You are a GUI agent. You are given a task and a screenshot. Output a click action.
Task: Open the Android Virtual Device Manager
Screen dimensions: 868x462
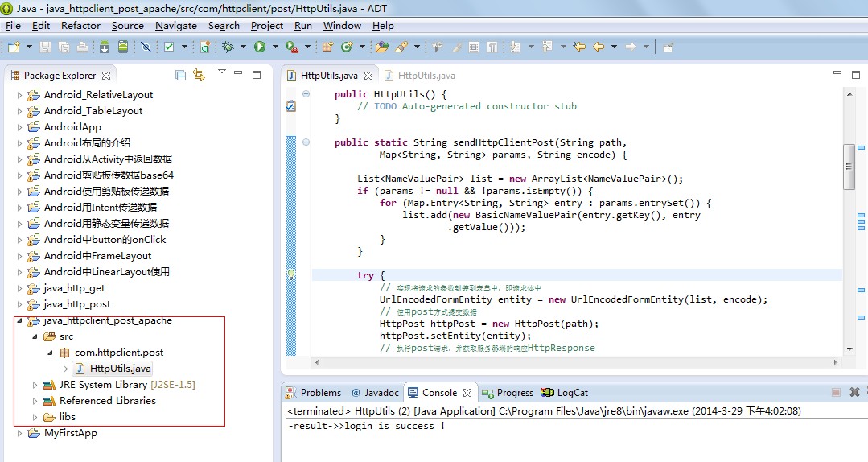[x=123, y=47]
